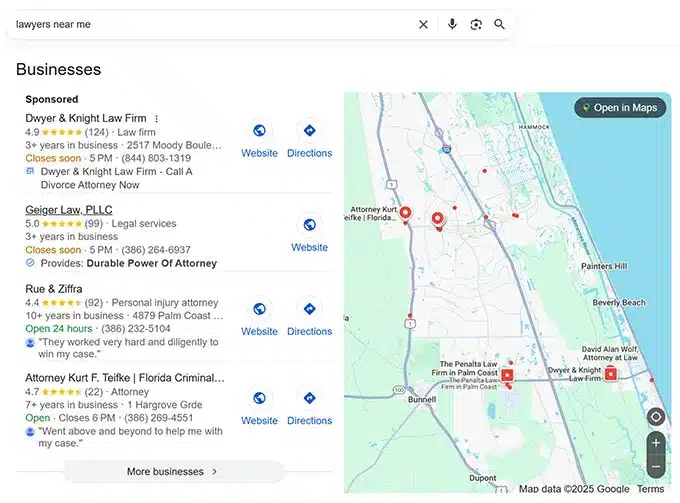680x503 pixels.
Task: Open Website link for Dwyer & Knight Law Firm
Action: pyautogui.click(x=259, y=153)
